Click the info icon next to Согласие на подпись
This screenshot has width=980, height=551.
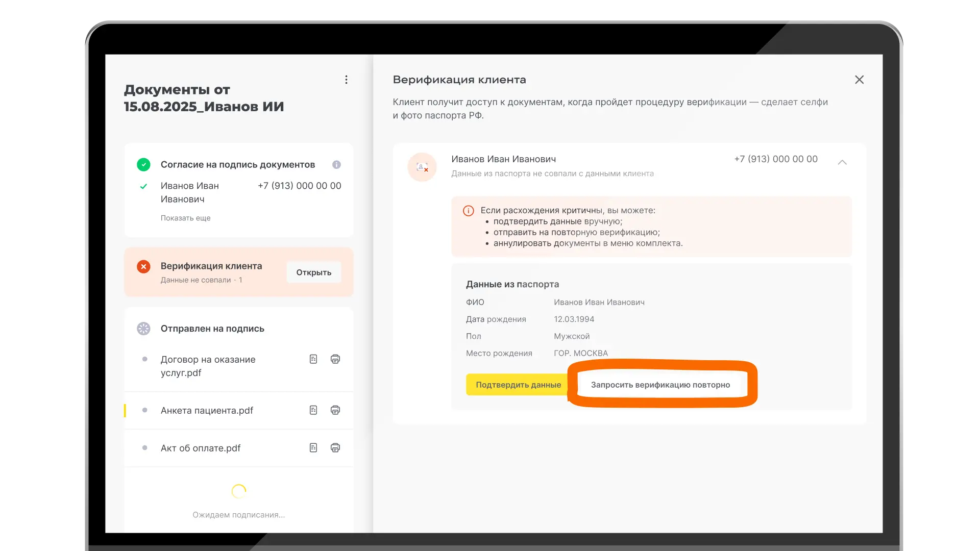(x=336, y=165)
